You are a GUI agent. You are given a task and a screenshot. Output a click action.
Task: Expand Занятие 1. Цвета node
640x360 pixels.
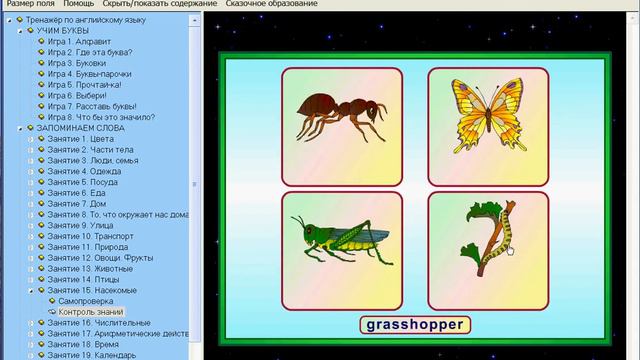click(31, 139)
